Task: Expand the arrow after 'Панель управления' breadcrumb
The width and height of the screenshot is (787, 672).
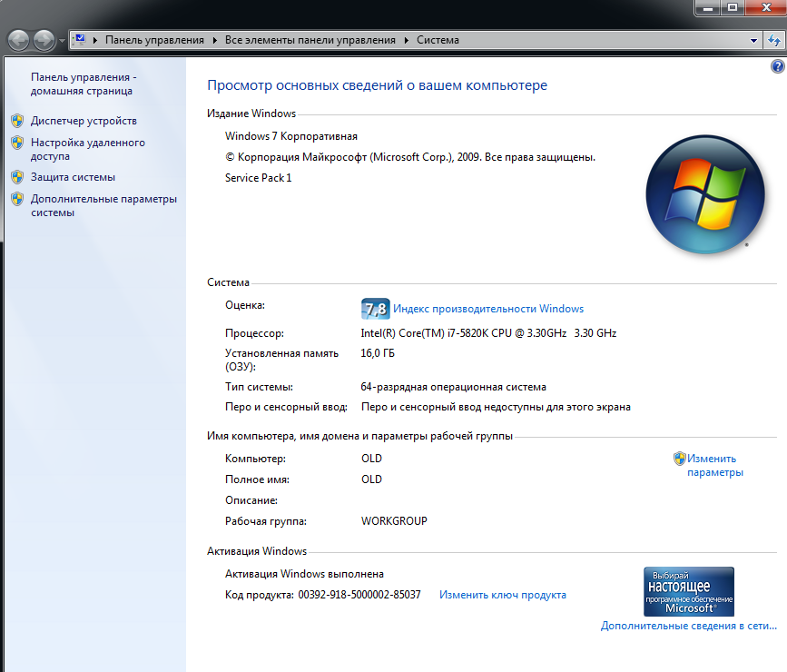Action: click(215, 40)
